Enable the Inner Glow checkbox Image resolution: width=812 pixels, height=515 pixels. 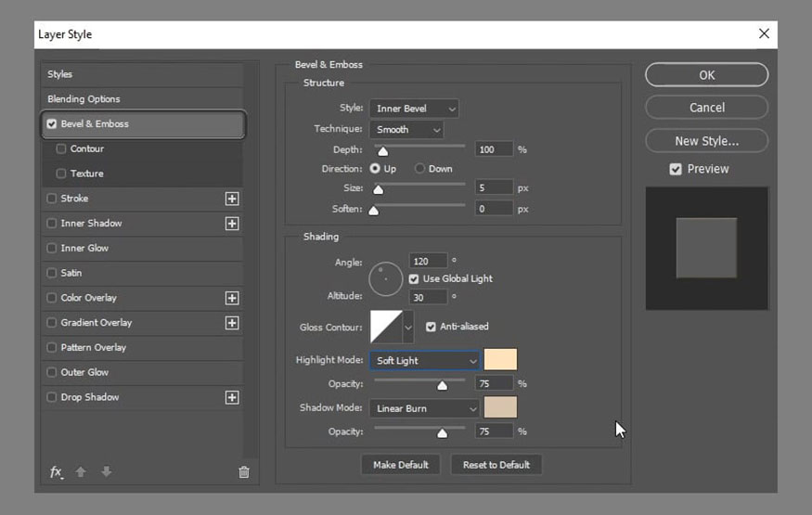coord(52,248)
